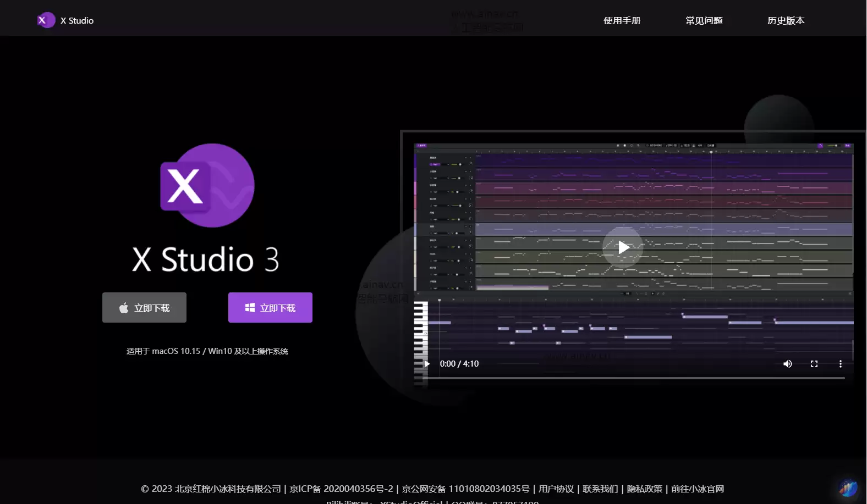Click the 0:00 / 4:10 video time display
867x504 pixels.
pos(459,364)
